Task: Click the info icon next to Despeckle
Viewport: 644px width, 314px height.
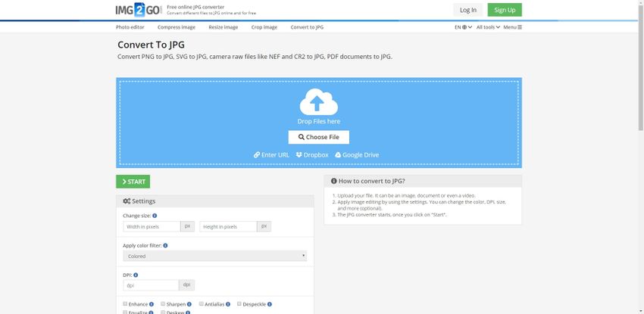Action: coord(270,304)
